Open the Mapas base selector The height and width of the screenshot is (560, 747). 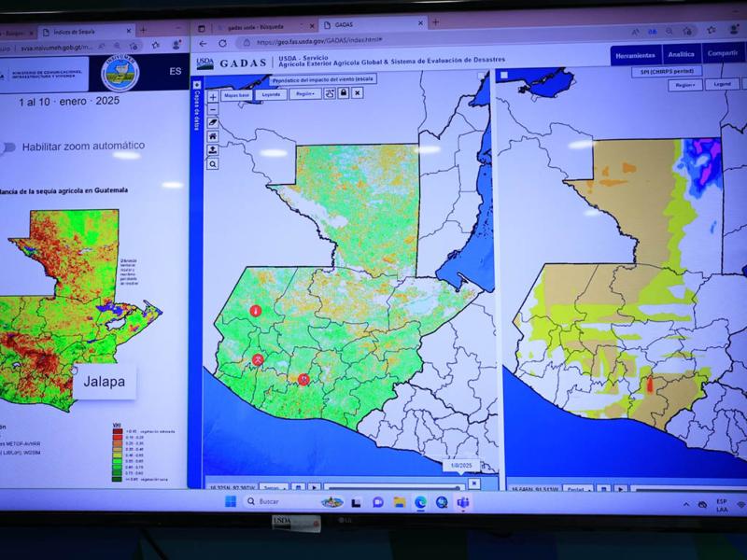click(x=238, y=94)
